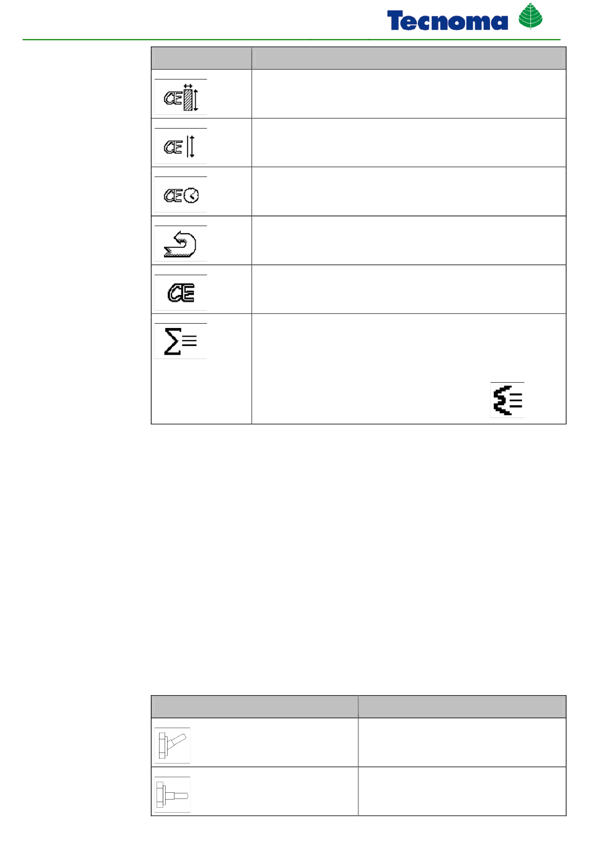Click the blank cell beside the horizontal lever
Screen dimensions: 590x868
coord(462,792)
